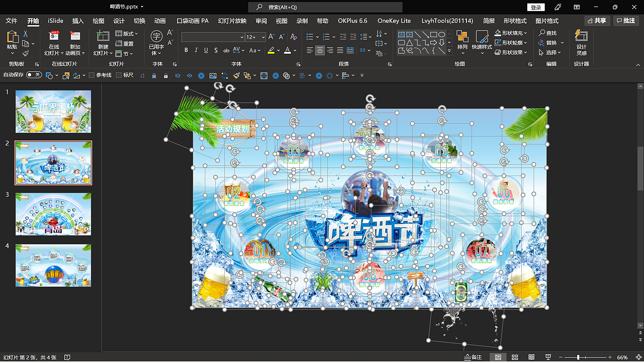Apply italic formatting with the I icon
Screen dimensions: 644x362
pyautogui.click(x=195, y=50)
